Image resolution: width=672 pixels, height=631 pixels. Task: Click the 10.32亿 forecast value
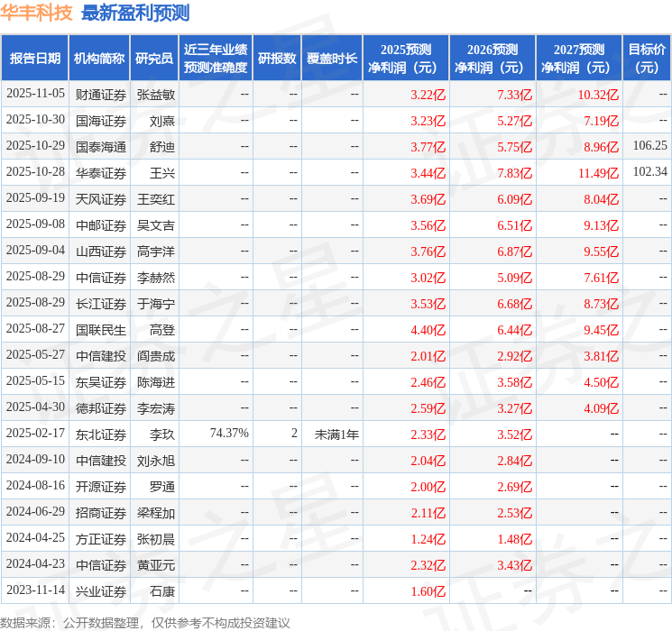tap(598, 95)
